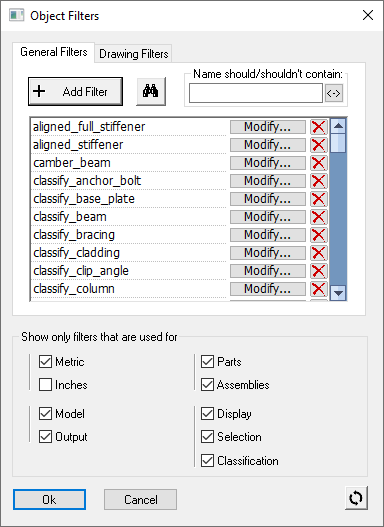The width and height of the screenshot is (384, 527).
Task: Remove the camber_beam filter using red X
Action: (318, 163)
